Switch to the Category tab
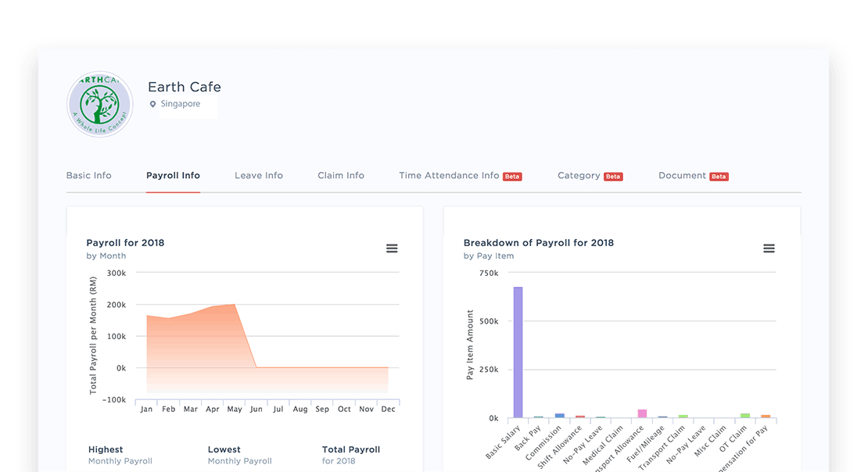 coord(579,175)
